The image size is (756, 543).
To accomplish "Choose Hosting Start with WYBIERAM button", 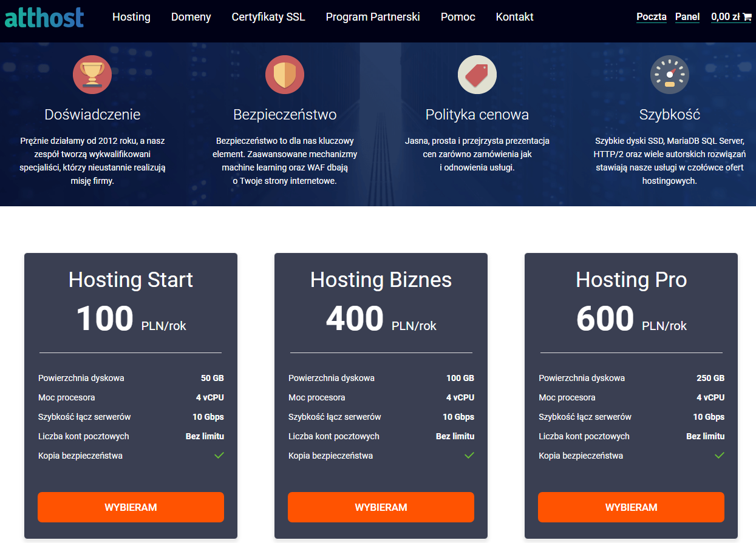I will click(131, 507).
